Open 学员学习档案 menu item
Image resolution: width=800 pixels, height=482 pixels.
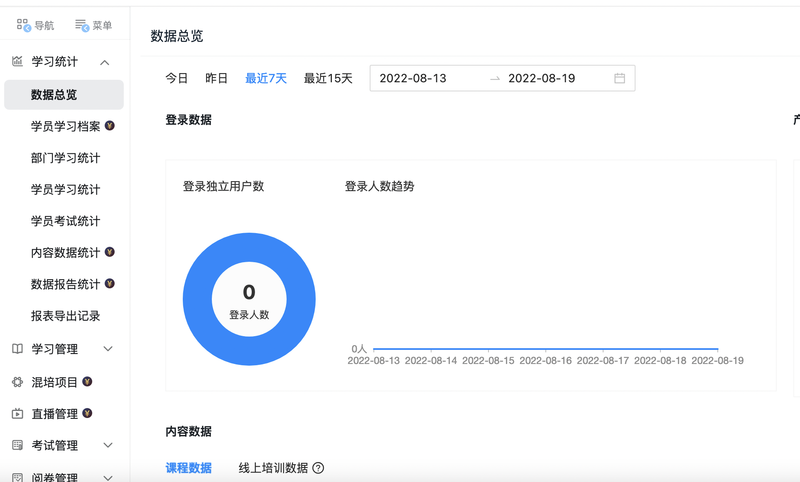pos(65,126)
